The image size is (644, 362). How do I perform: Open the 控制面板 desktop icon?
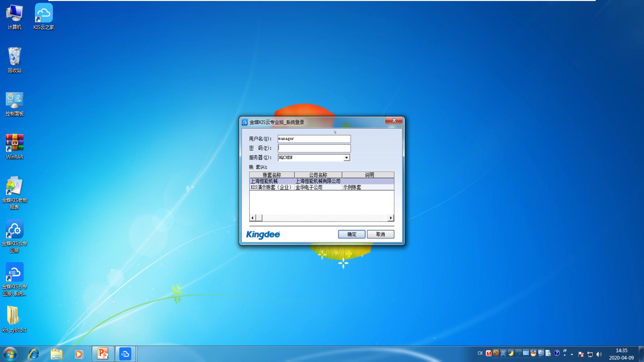pyautogui.click(x=14, y=104)
